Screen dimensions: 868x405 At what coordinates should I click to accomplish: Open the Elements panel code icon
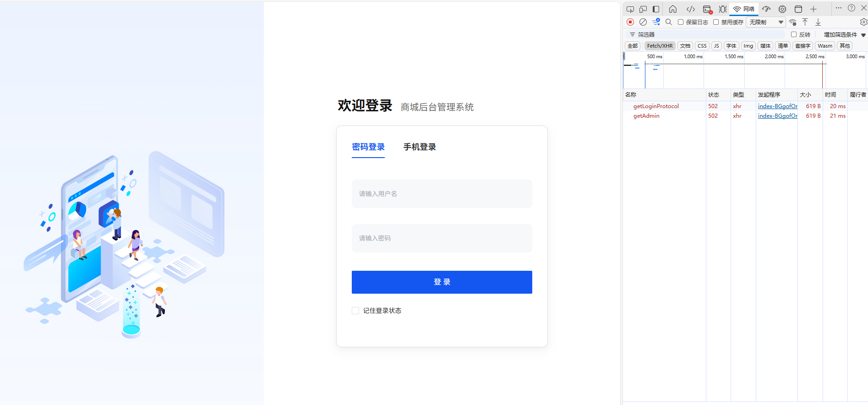tap(691, 9)
